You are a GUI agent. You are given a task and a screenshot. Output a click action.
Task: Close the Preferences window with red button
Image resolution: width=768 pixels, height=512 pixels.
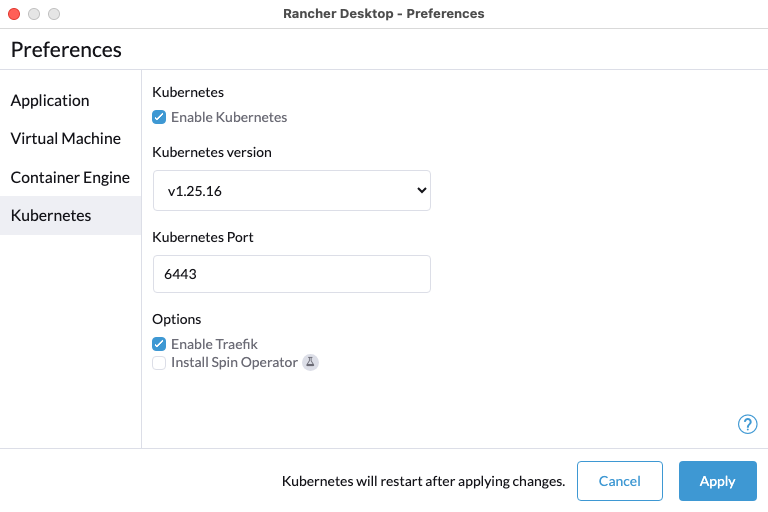click(14, 14)
